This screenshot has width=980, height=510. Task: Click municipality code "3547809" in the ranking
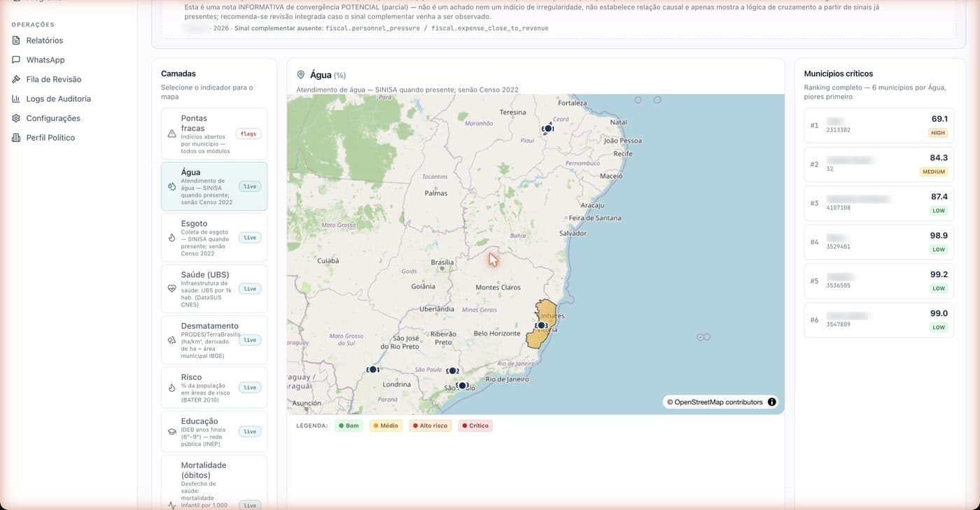[838, 325]
